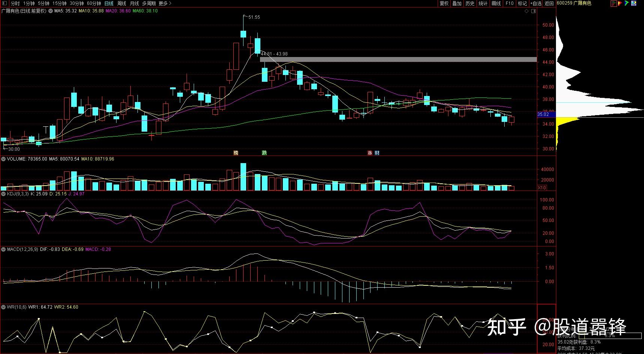Activate the 画线 drawing tools button
This screenshot has height=354, width=644.
[x=496, y=3]
